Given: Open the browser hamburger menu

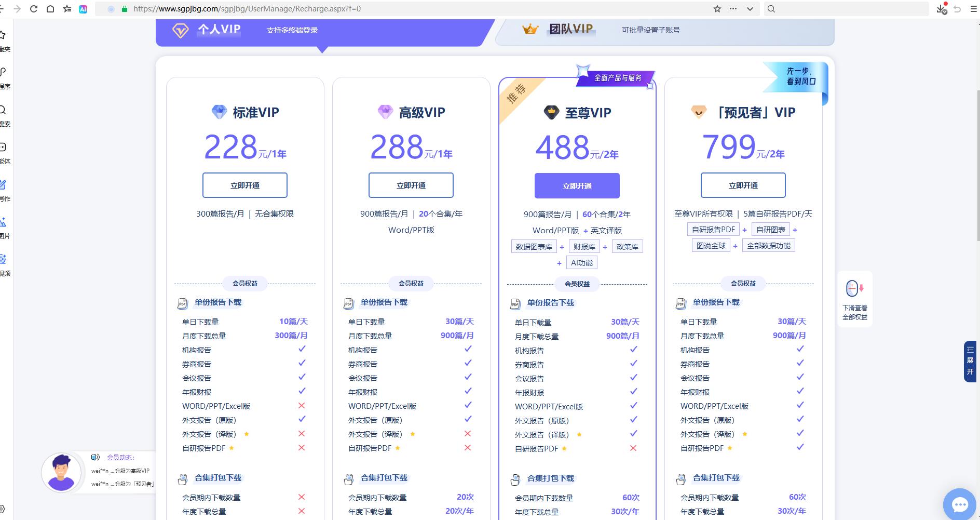Looking at the screenshot, I should [x=973, y=9].
